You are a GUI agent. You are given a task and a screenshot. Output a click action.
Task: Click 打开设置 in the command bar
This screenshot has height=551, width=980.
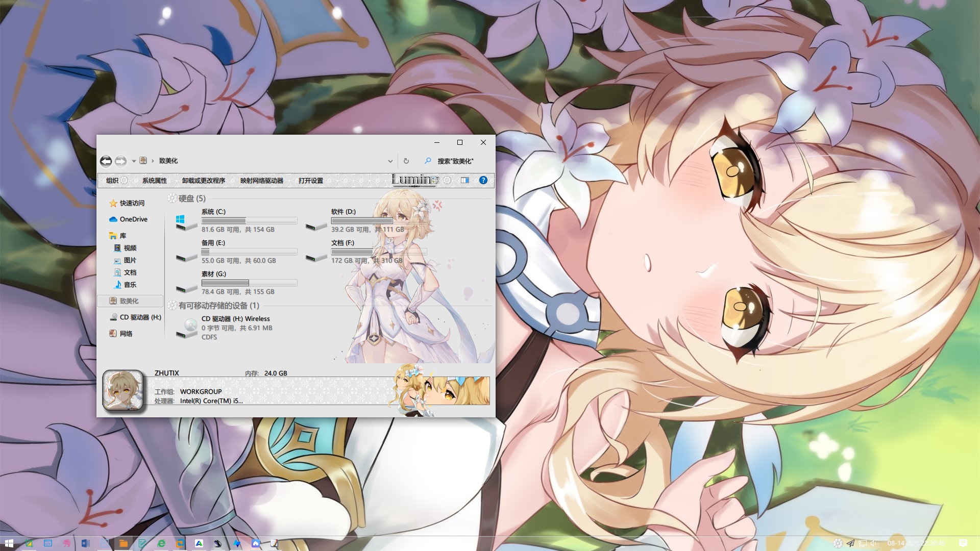tap(311, 181)
